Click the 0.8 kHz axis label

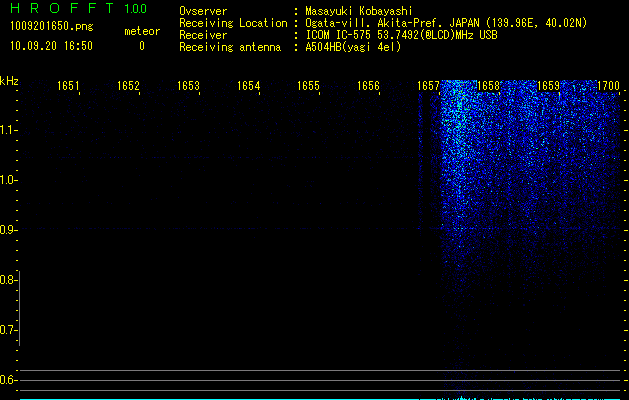[8, 280]
